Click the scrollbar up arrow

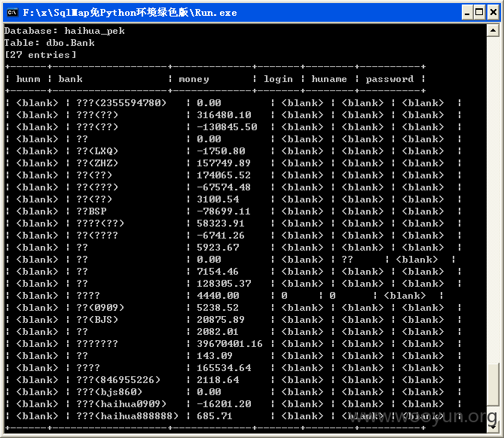[493, 31]
